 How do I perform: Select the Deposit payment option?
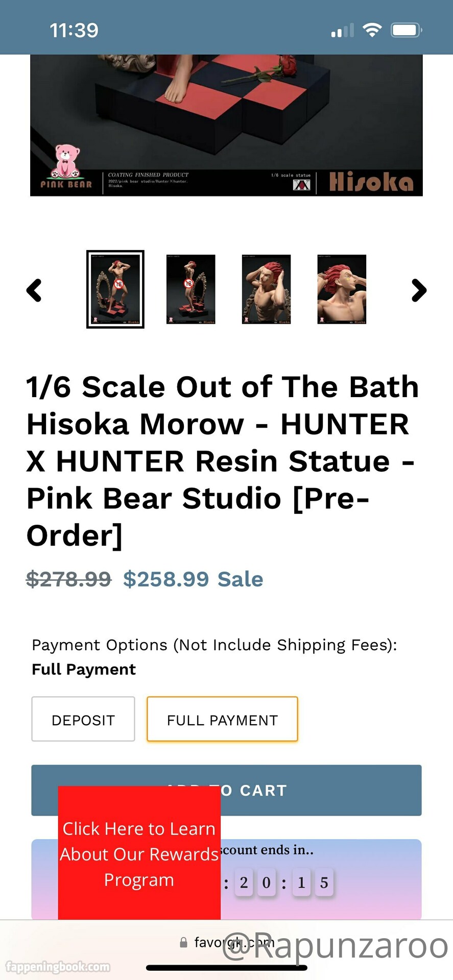[x=83, y=719]
